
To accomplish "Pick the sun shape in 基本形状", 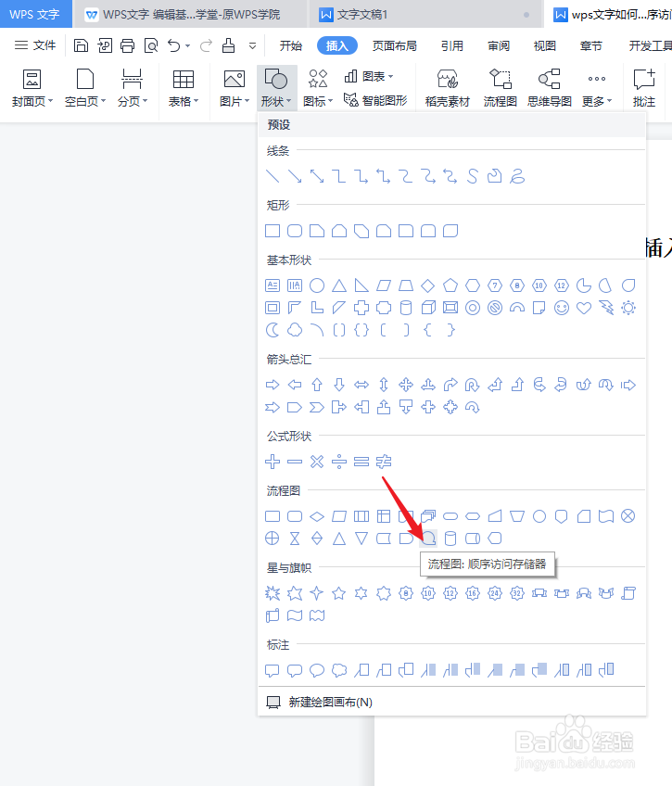I will pyautogui.click(x=628, y=308).
